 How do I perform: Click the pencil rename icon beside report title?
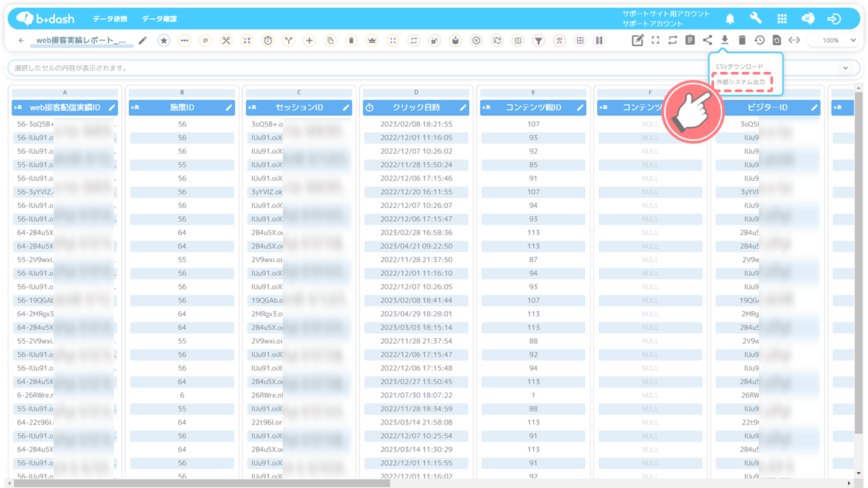click(142, 41)
